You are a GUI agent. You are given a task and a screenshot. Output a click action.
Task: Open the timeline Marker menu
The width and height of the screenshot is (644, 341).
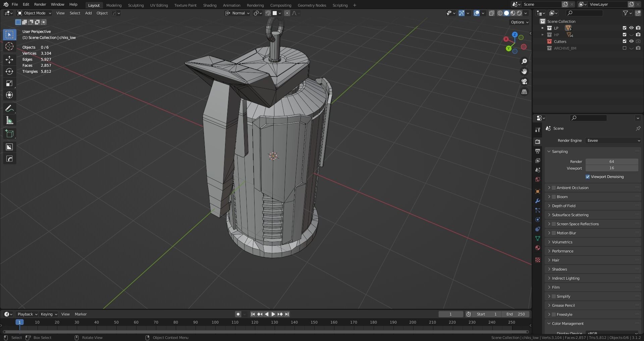click(80, 314)
